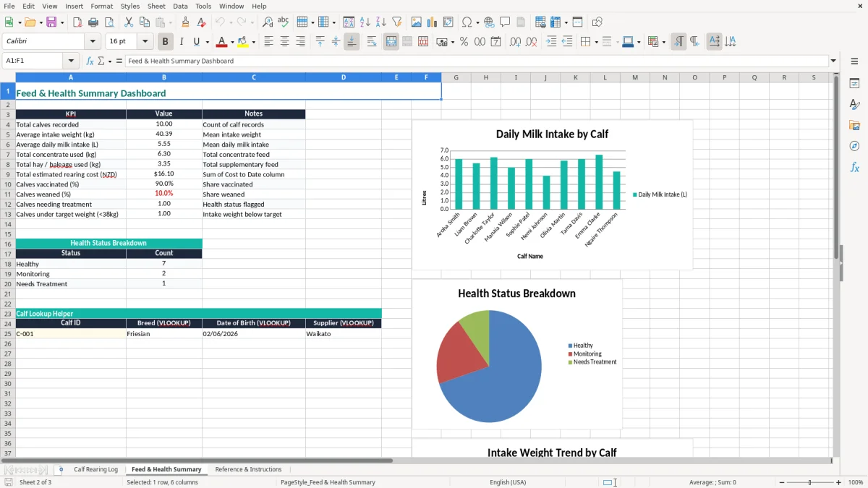Switch to Calf Rearing Log sheet tab
The image size is (868, 488).
pos(95,470)
